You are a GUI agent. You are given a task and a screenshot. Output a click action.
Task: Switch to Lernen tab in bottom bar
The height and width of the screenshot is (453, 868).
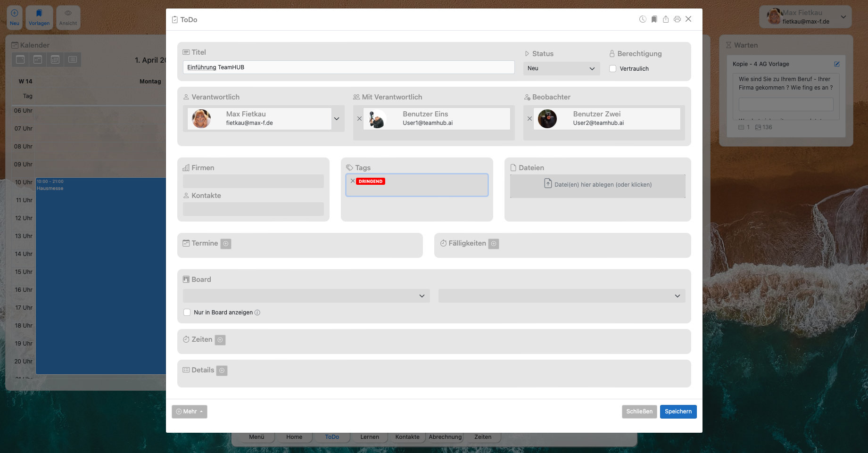[370, 437]
